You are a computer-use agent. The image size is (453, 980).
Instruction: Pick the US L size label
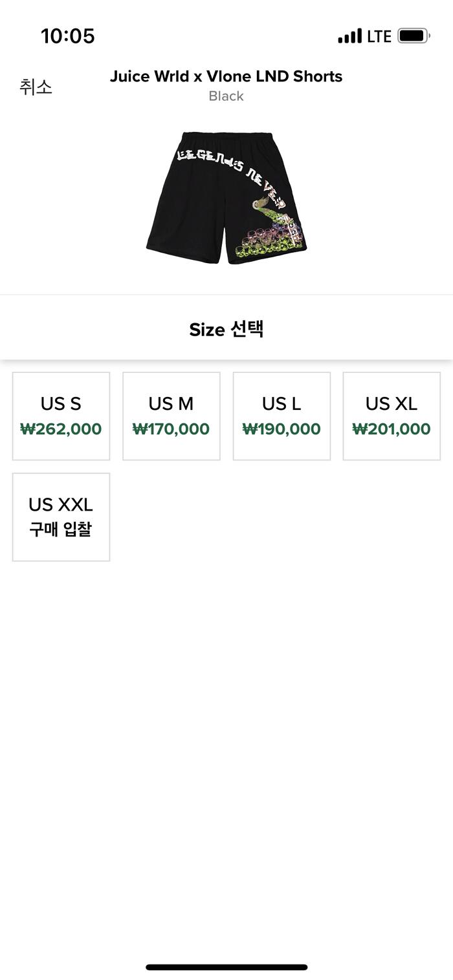[282, 403]
